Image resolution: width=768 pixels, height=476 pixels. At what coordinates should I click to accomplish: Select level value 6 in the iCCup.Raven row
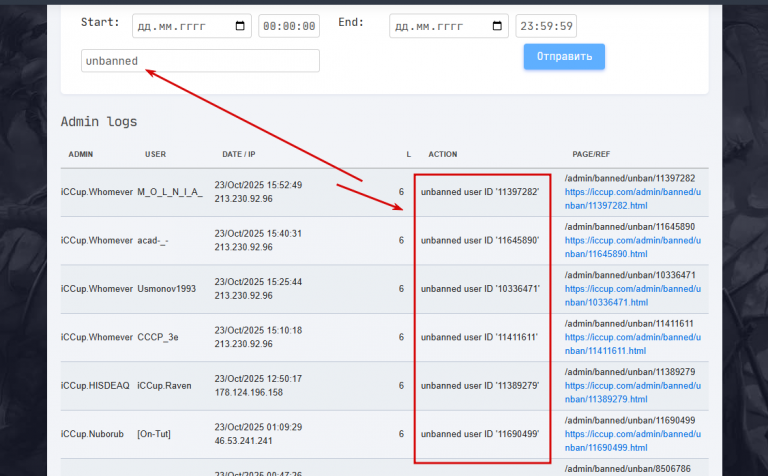[x=401, y=386]
